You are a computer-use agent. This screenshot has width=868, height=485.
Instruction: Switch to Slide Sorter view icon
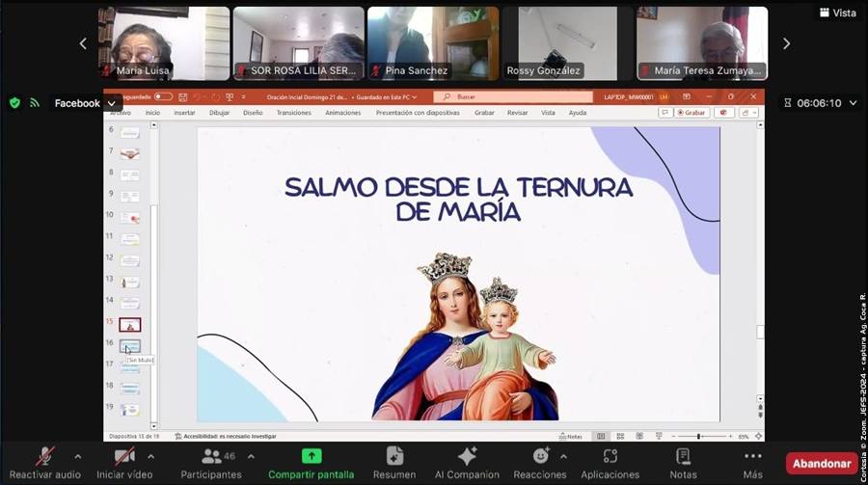coord(620,436)
